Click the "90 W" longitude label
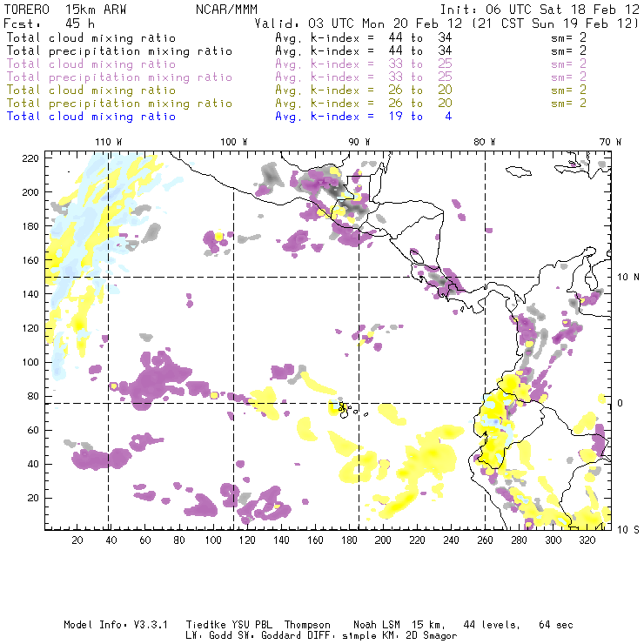The width and height of the screenshot is (644, 644). coord(359,142)
